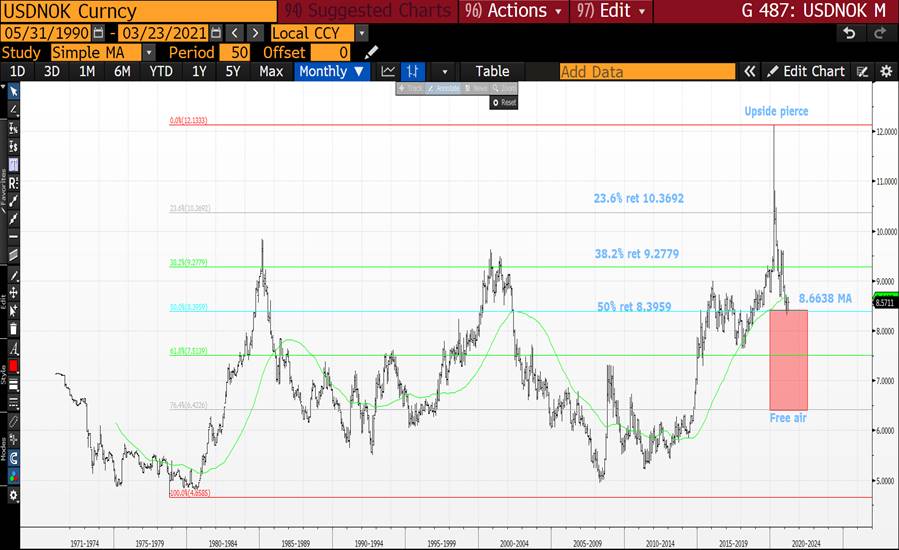Click the undo arrow icon
The height and width of the screenshot is (550, 899).
point(849,33)
